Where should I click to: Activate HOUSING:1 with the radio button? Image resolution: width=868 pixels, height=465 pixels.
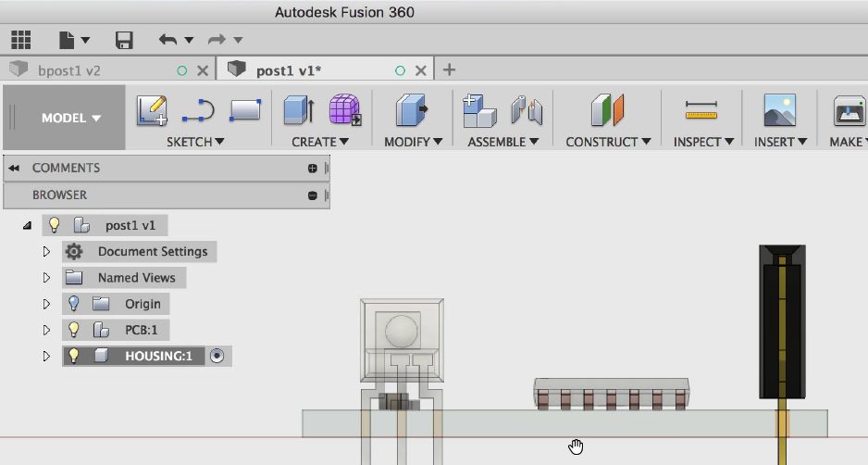click(x=217, y=356)
